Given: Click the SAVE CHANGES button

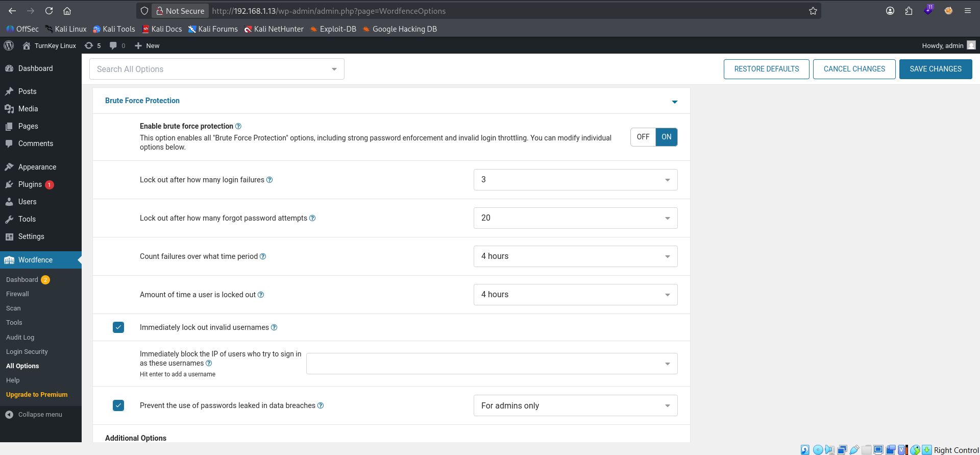Looking at the screenshot, I should 936,69.
